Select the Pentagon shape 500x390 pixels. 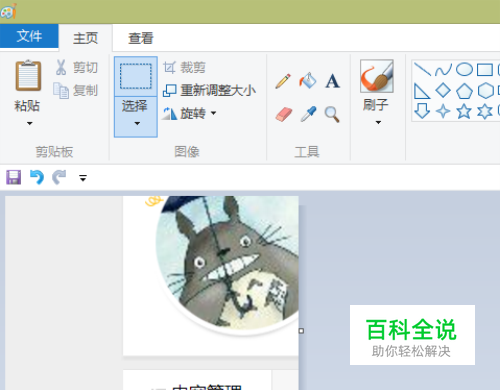tap(464, 91)
